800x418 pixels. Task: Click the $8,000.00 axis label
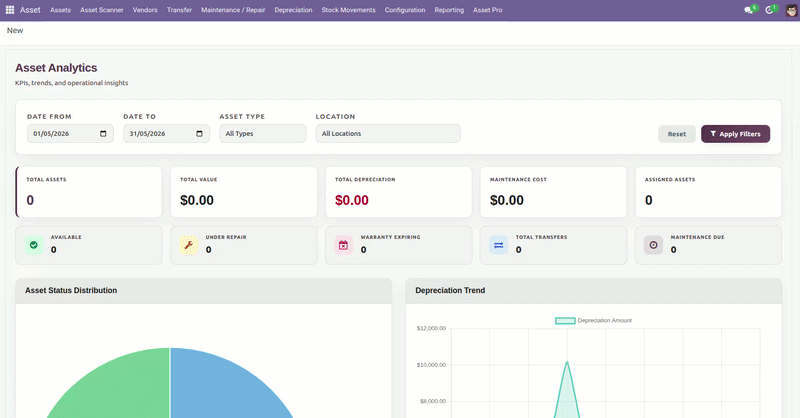point(433,401)
